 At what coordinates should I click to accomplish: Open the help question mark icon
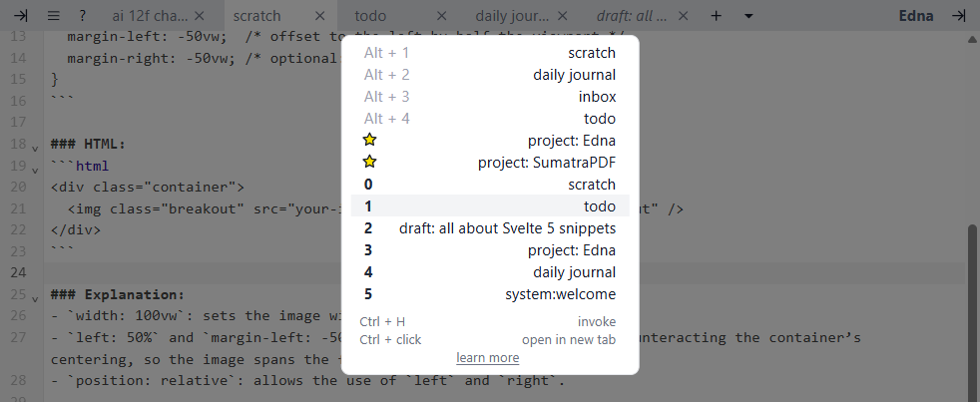click(x=83, y=16)
